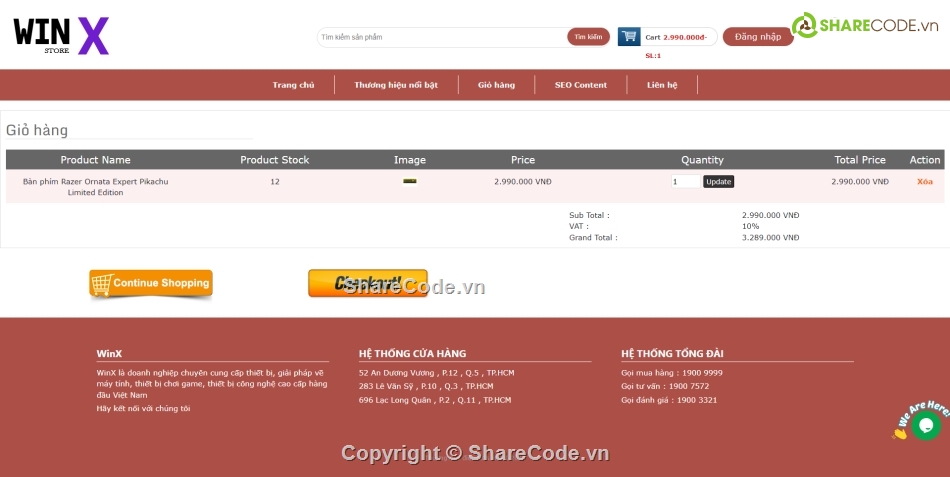950x477 pixels.
Task: Click Gọi mua hàng 1900 9999
Action: click(672, 373)
